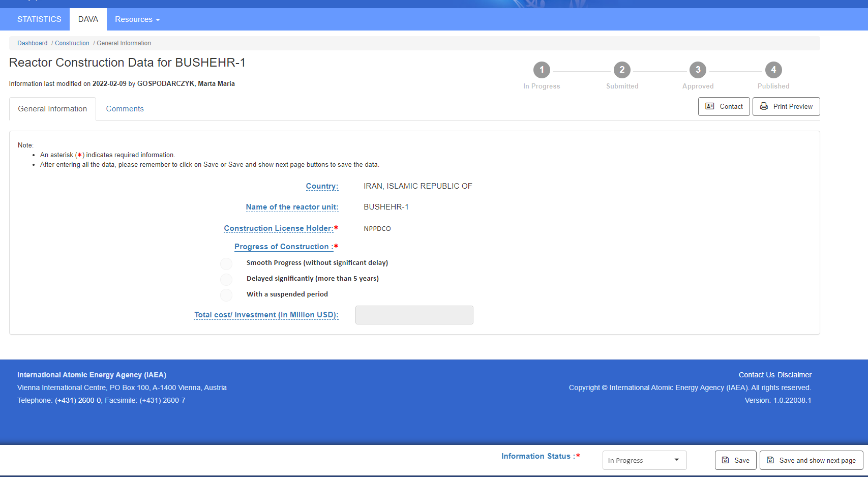Click the Version 1.0.22038.1 footer text
This screenshot has width=868, height=477.
coord(778,400)
